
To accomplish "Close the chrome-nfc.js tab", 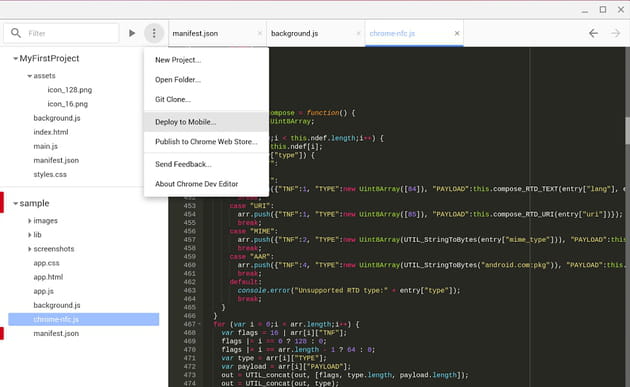I will tap(457, 33).
